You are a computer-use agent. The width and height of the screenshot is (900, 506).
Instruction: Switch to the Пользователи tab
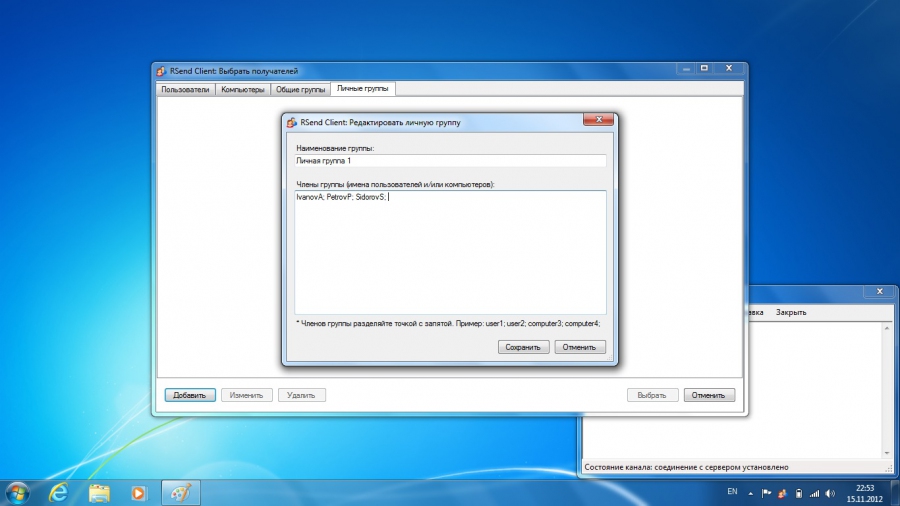pyautogui.click(x=185, y=89)
